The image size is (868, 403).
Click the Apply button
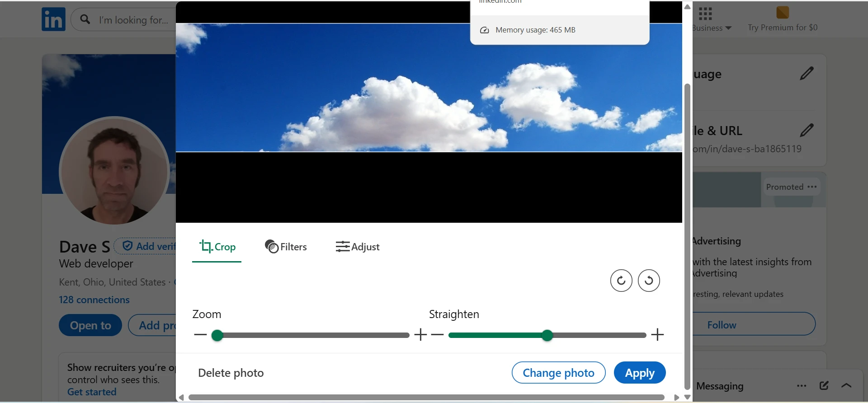[x=640, y=373]
